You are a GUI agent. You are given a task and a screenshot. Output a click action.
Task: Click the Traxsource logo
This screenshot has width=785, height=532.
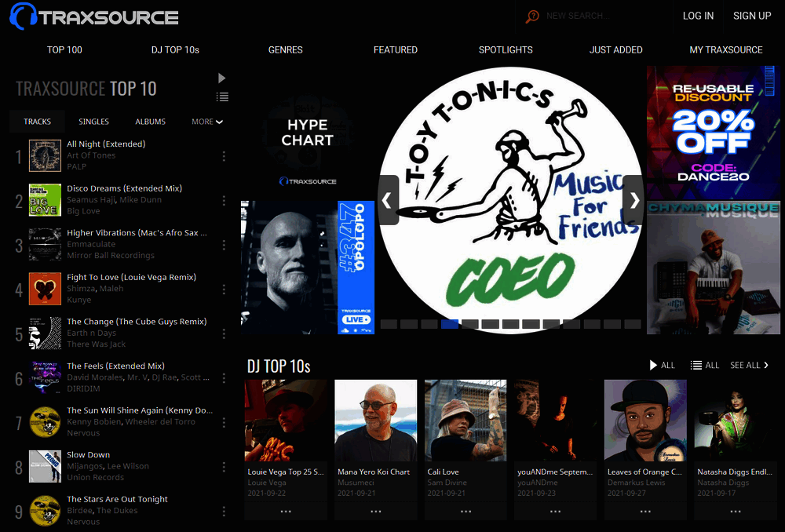[x=90, y=16]
